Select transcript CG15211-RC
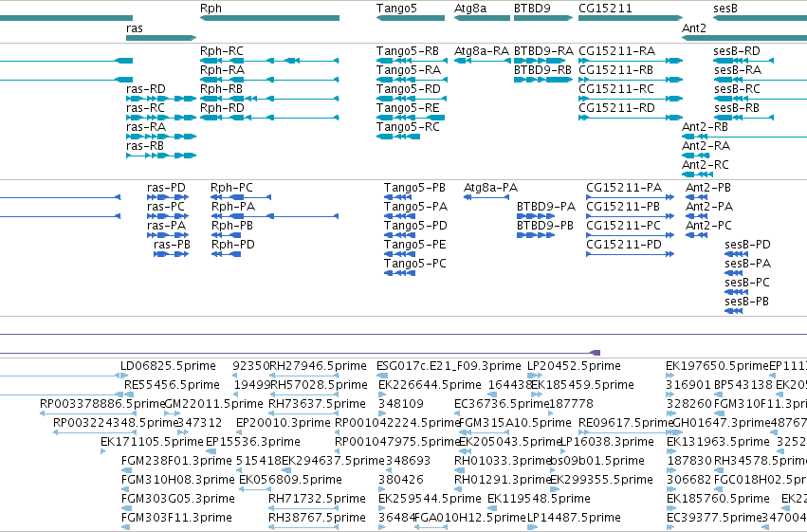The height and width of the screenshot is (532, 807). [x=631, y=99]
